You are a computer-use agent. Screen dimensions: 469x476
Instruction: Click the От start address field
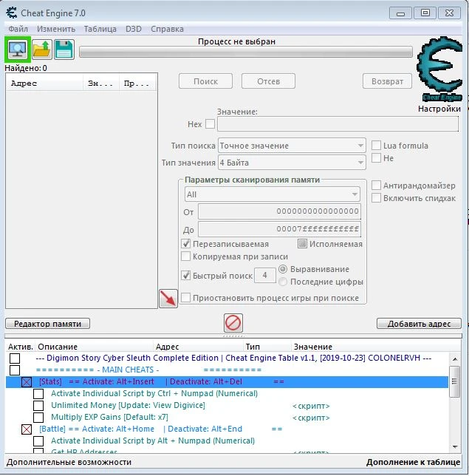click(279, 211)
